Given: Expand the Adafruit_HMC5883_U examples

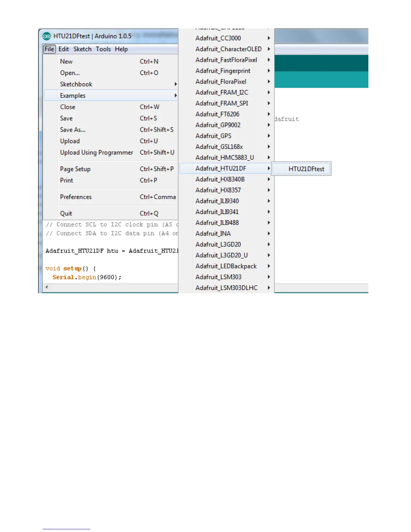Looking at the screenshot, I should coord(227,158).
